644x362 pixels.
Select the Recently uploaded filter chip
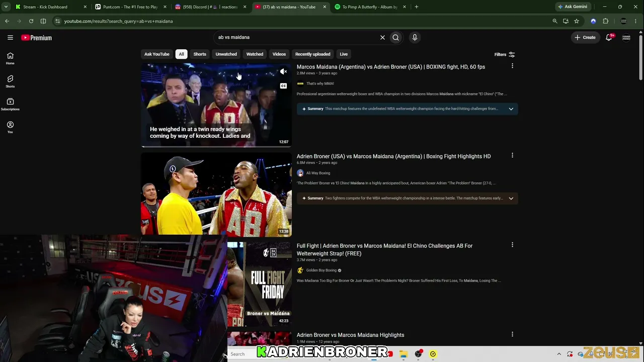pos(313,54)
